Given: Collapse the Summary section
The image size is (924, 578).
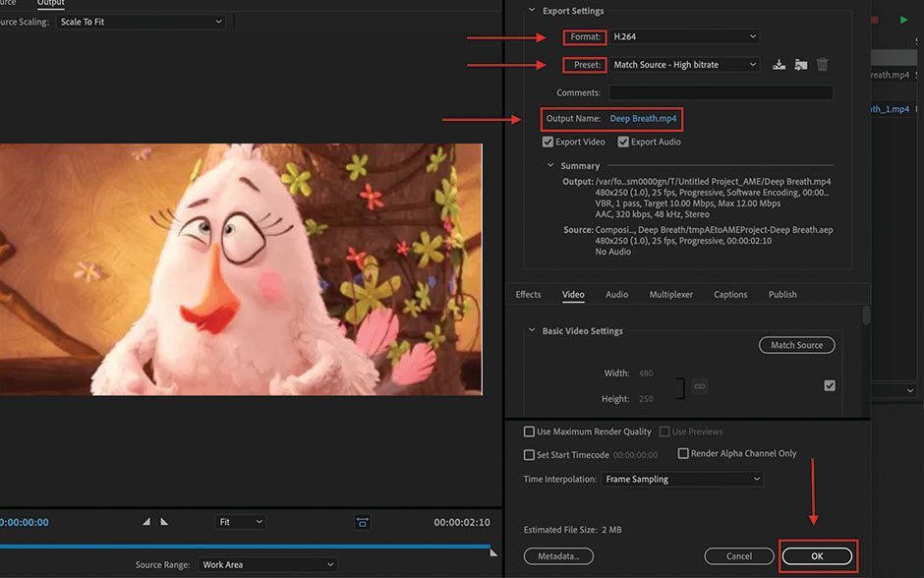Looking at the screenshot, I should pyautogui.click(x=552, y=165).
